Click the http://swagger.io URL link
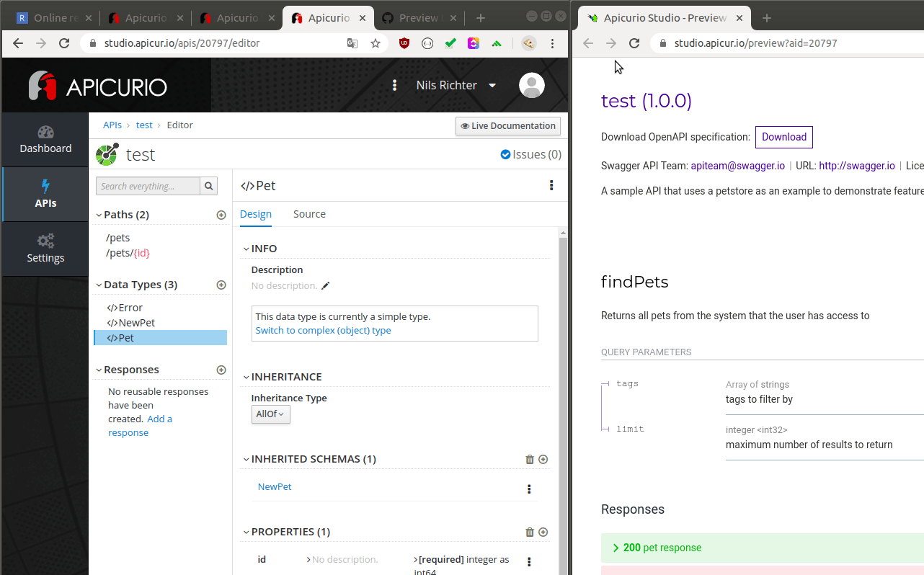 [x=857, y=166]
